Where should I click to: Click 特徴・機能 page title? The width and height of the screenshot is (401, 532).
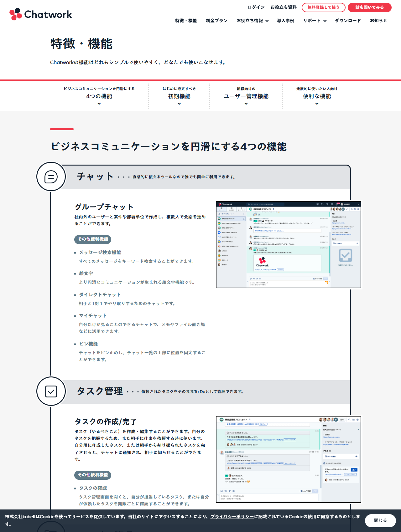81,43
